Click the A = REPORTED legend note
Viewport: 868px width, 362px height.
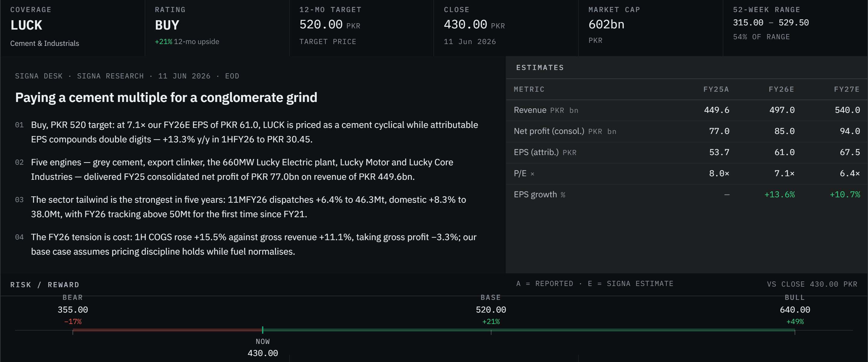[595, 284]
